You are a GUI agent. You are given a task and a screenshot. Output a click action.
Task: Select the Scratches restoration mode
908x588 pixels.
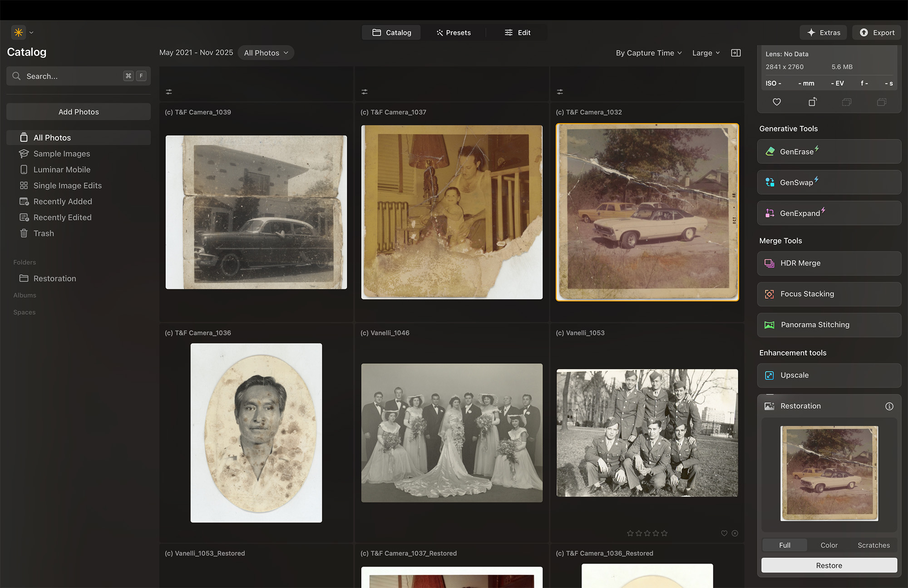pos(873,545)
